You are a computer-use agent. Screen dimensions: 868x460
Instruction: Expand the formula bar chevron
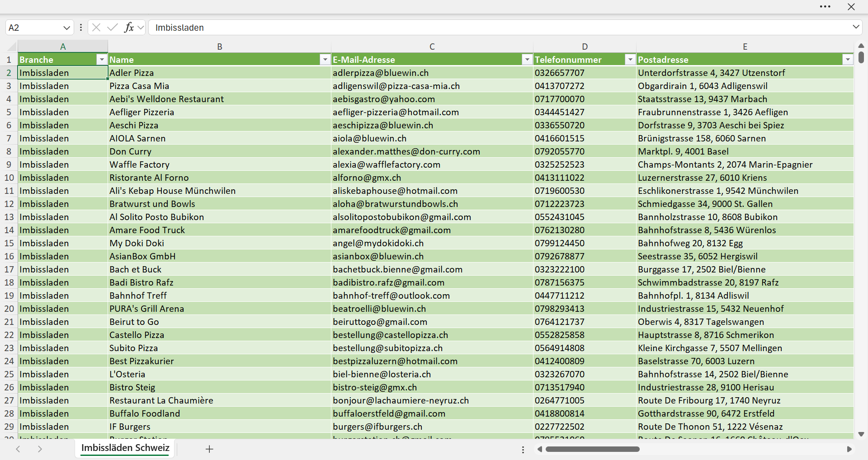(x=856, y=27)
